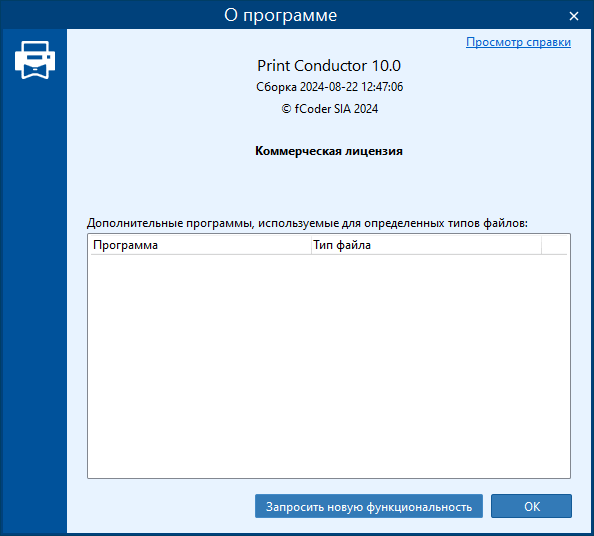
Task: Click the "Сборка 2024-08-22 12:47:06" build text
Action: [329, 87]
